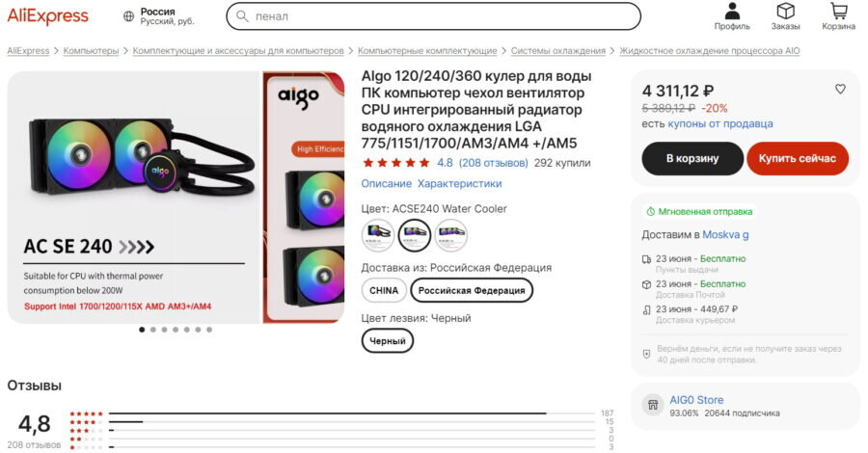The image size is (868, 453).
Task: Add product to wishlist with heart icon
Action: pos(840,89)
